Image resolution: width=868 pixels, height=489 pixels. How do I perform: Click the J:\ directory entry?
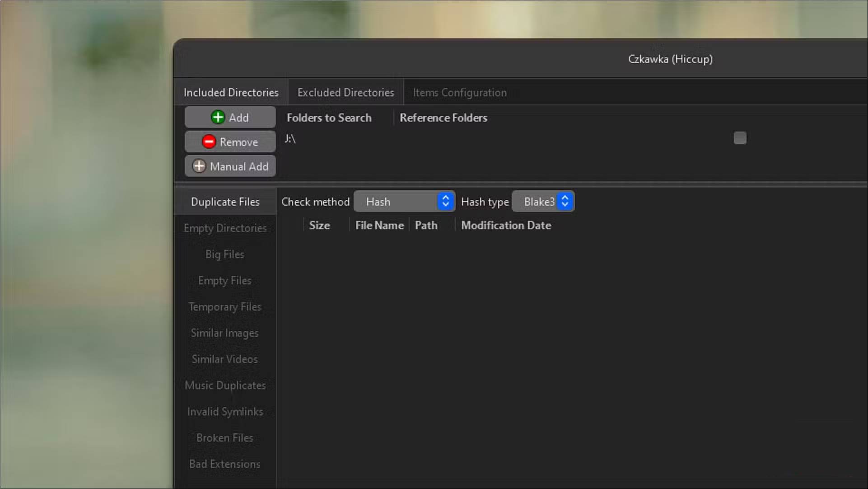(x=289, y=139)
